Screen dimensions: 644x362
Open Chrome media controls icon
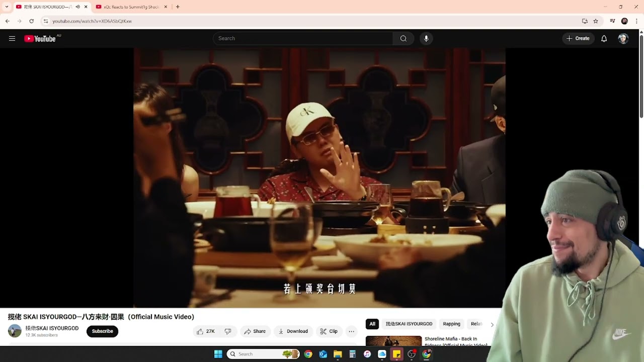tap(612, 21)
